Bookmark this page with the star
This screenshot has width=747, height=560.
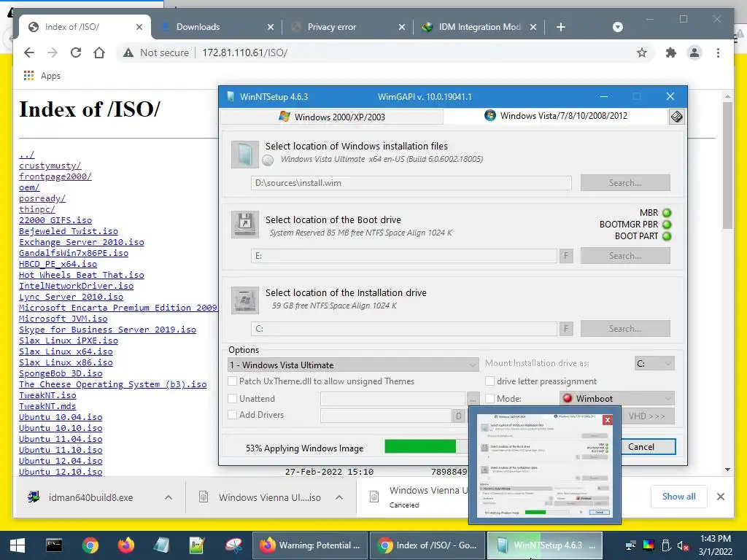click(x=642, y=52)
